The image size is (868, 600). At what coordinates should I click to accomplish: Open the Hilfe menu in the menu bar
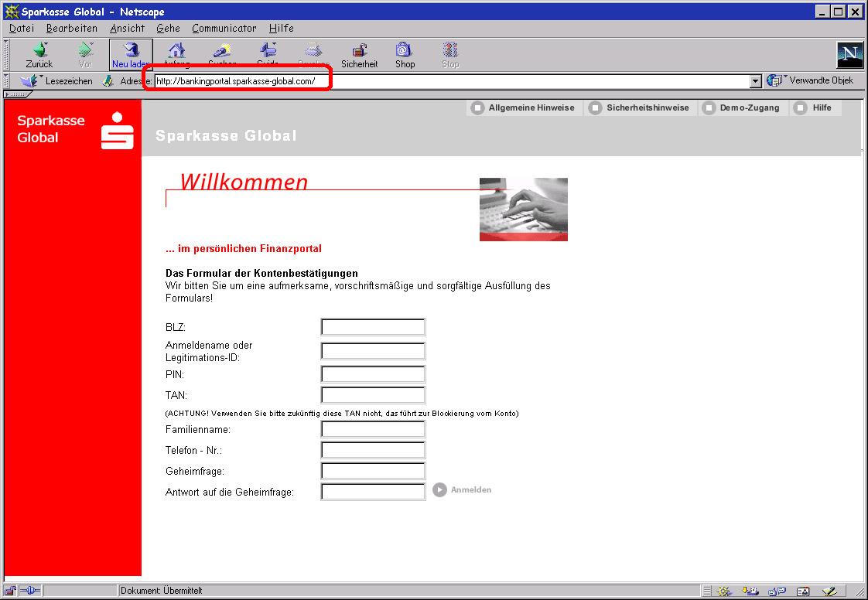point(282,29)
